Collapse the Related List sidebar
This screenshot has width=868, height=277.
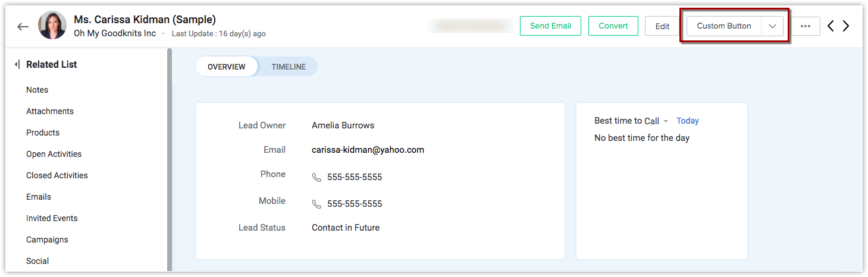[x=17, y=64]
